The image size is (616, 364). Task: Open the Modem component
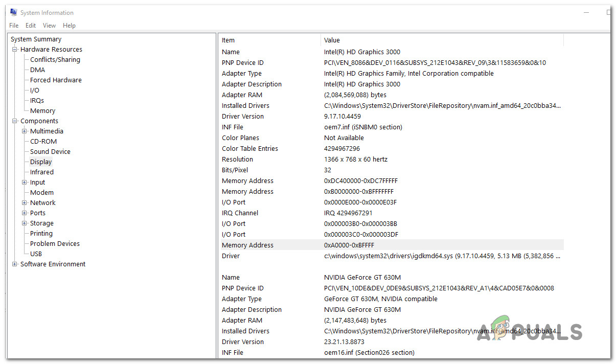click(42, 193)
